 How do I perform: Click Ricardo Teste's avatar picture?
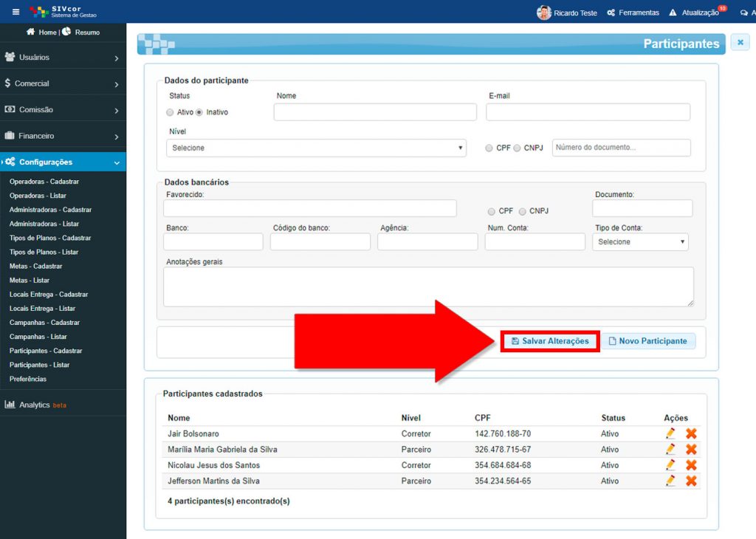(544, 13)
